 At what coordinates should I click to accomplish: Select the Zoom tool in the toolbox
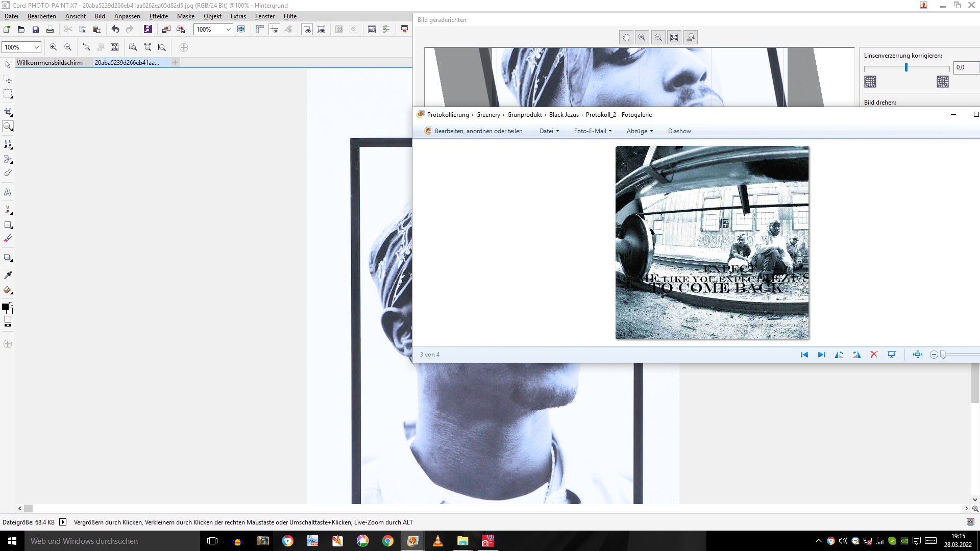click(8, 127)
